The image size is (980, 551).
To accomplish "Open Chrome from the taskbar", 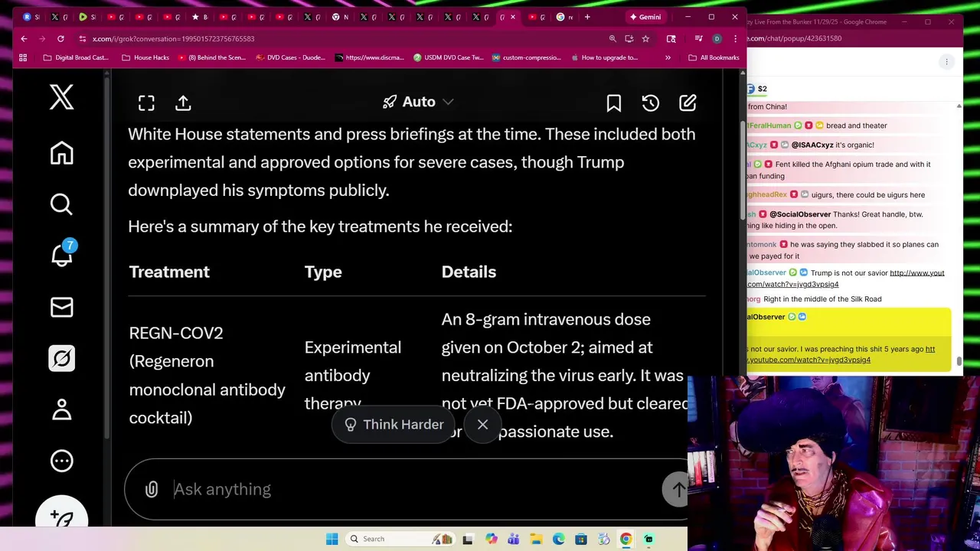I will (x=626, y=539).
